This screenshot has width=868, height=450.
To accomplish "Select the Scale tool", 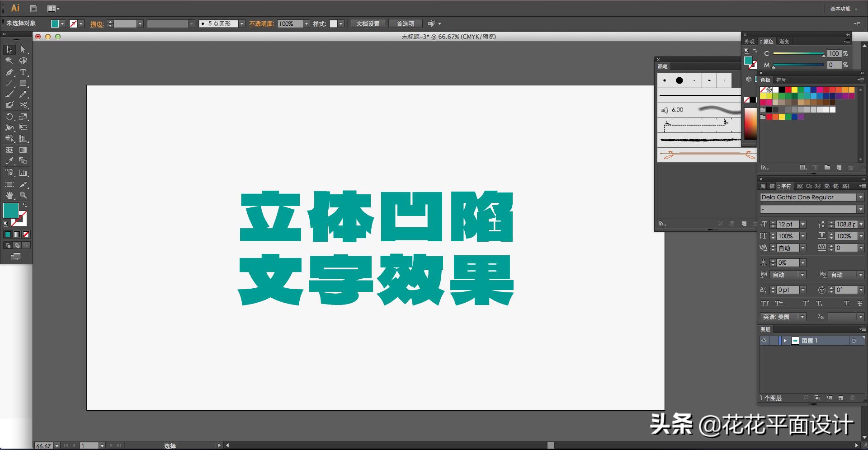I will (x=23, y=117).
